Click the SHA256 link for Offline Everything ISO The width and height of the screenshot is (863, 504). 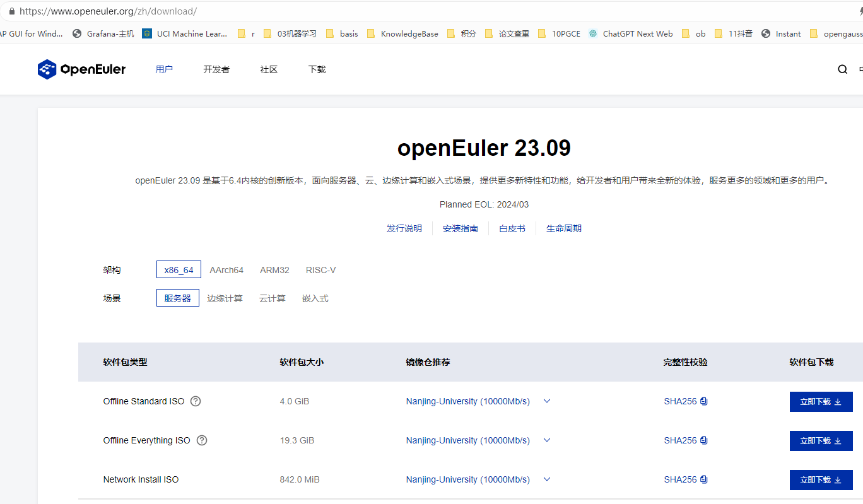pos(680,440)
